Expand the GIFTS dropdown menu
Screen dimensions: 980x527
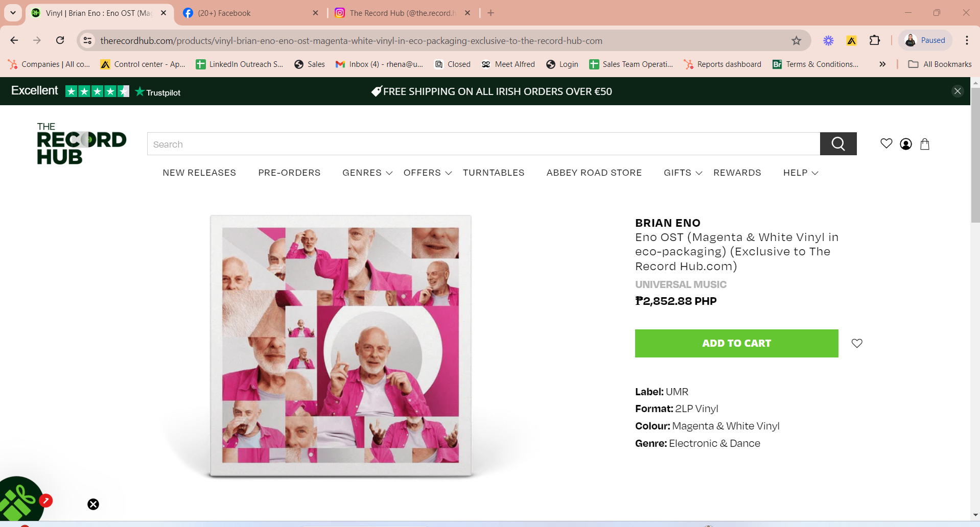(x=683, y=173)
